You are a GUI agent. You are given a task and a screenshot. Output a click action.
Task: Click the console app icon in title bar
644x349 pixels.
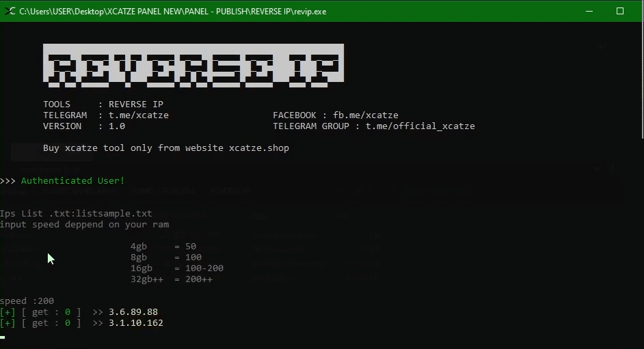coord(10,11)
